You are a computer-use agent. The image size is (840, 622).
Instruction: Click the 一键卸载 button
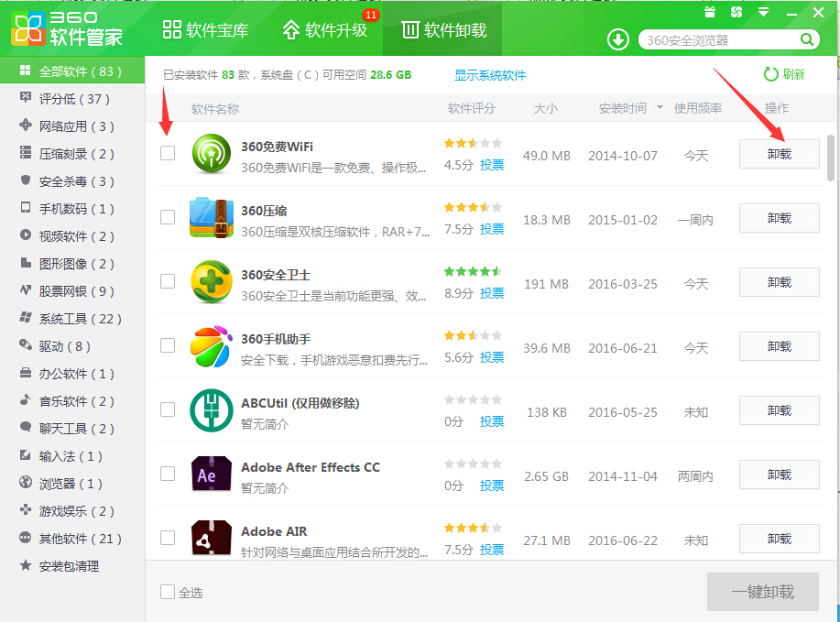(x=763, y=592)
